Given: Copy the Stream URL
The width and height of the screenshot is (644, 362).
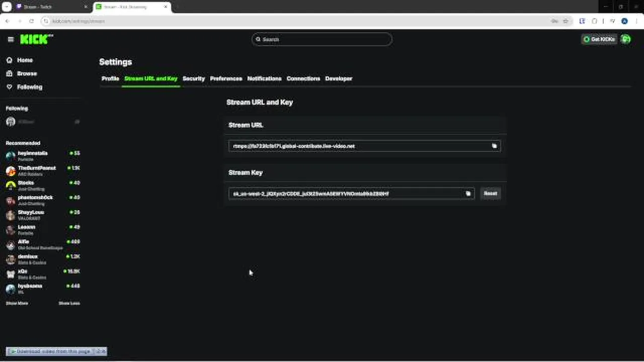Looking at the screenshot, I should click(x=494, y=146).
